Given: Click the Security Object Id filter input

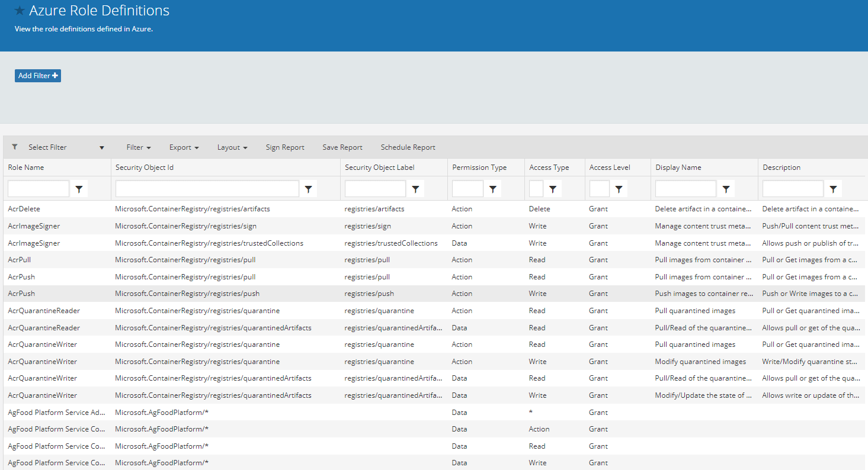Looking at the screenshot, I should pos(207,189).
